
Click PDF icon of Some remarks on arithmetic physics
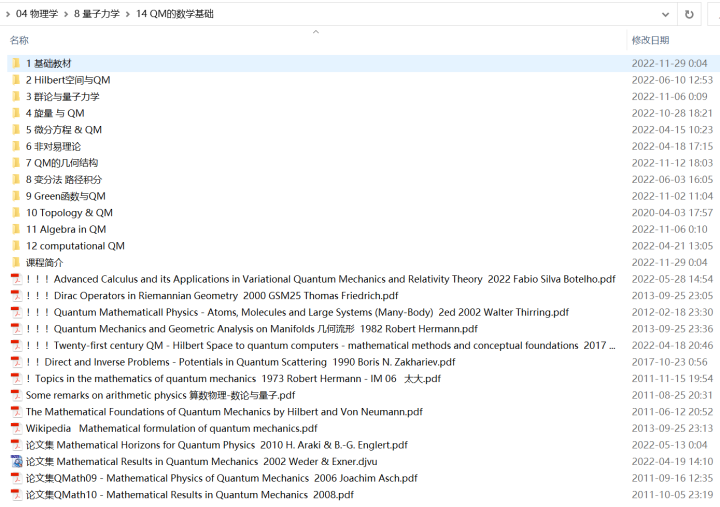point(16,395)
